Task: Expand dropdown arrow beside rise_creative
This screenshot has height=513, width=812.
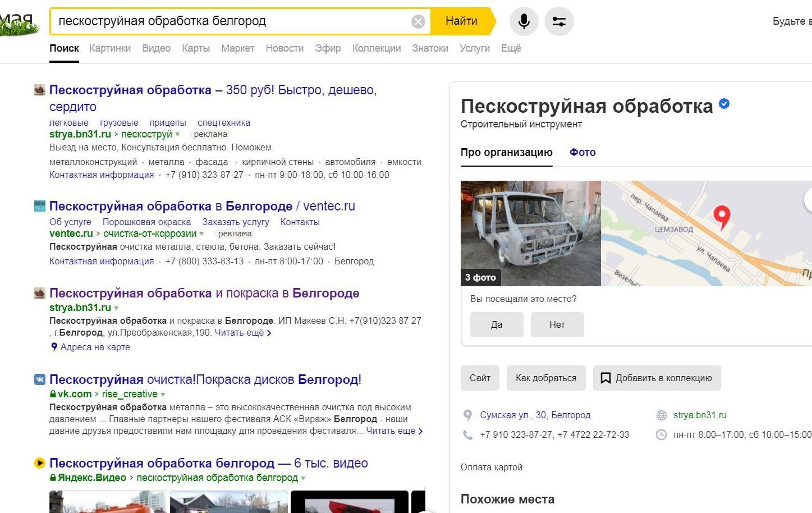Action: (162, 394)
